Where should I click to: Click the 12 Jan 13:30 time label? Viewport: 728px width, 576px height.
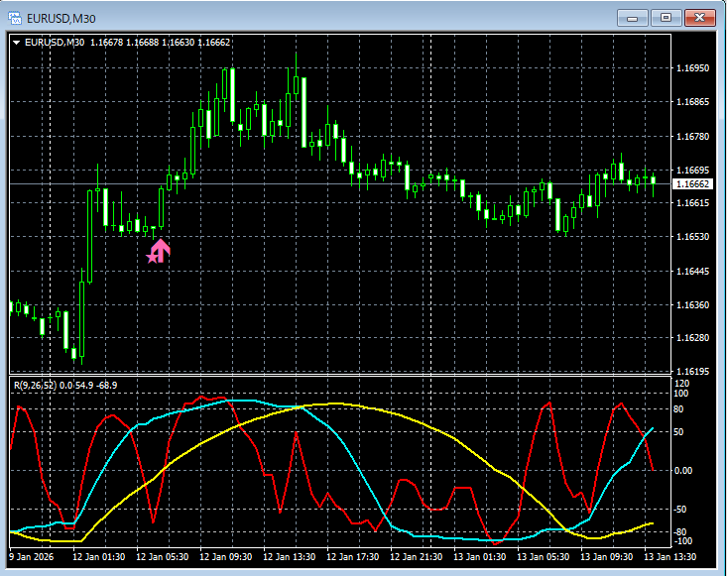click(290, 556)
